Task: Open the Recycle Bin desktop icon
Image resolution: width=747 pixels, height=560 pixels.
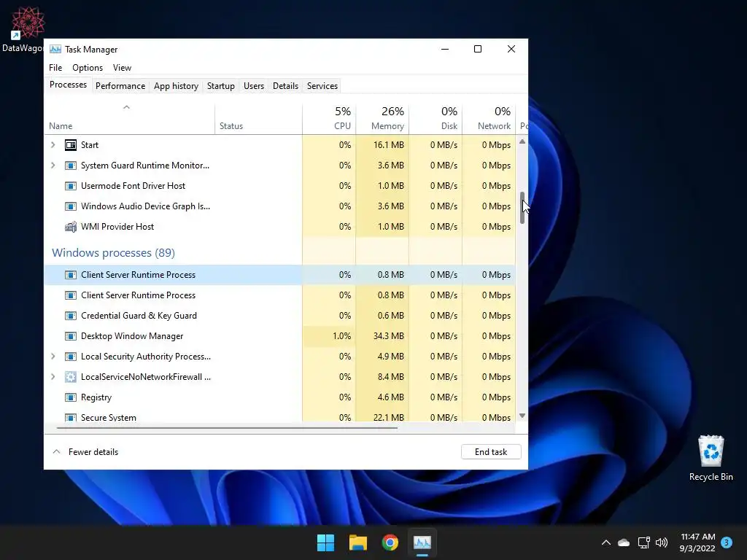Action: tap(711, 458)
